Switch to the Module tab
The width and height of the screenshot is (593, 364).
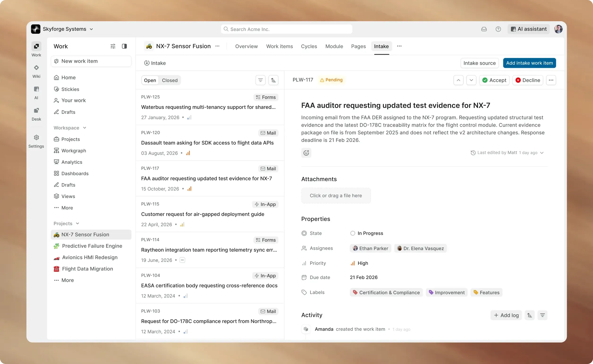(334, 46)
